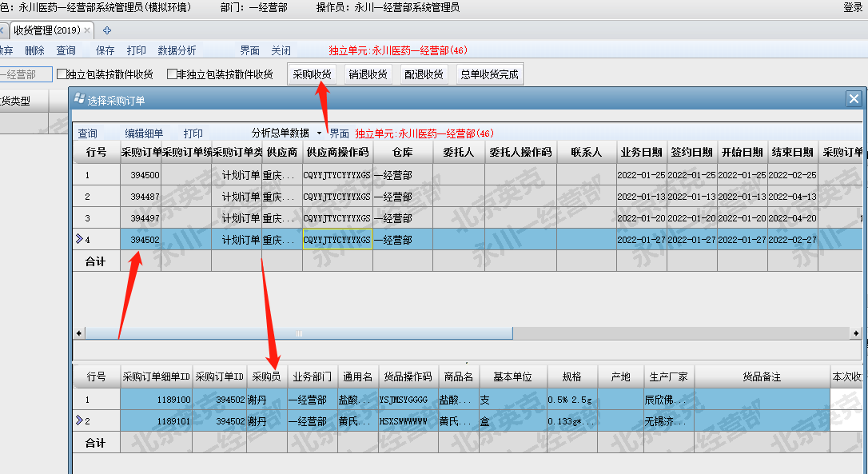
Task: Click the highlighted CQYYJTYCYYYXGS cell in row 4
Action: click(337, 240)
